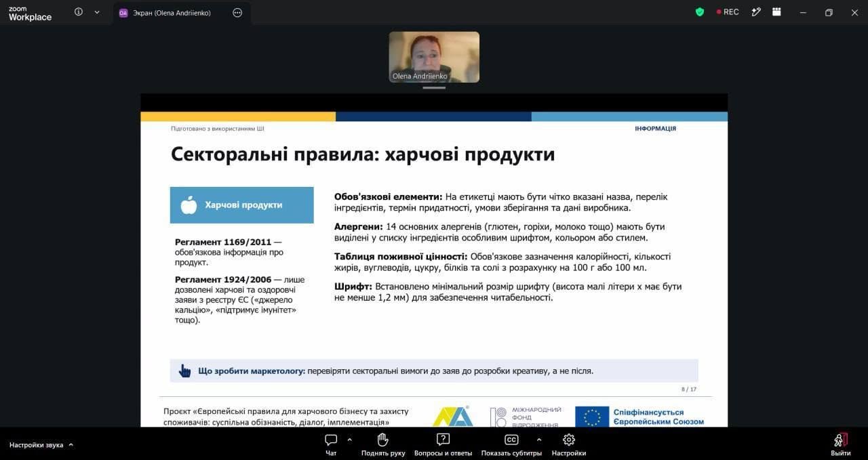Show captions via Показать субтитры

[x=511, y=444]
